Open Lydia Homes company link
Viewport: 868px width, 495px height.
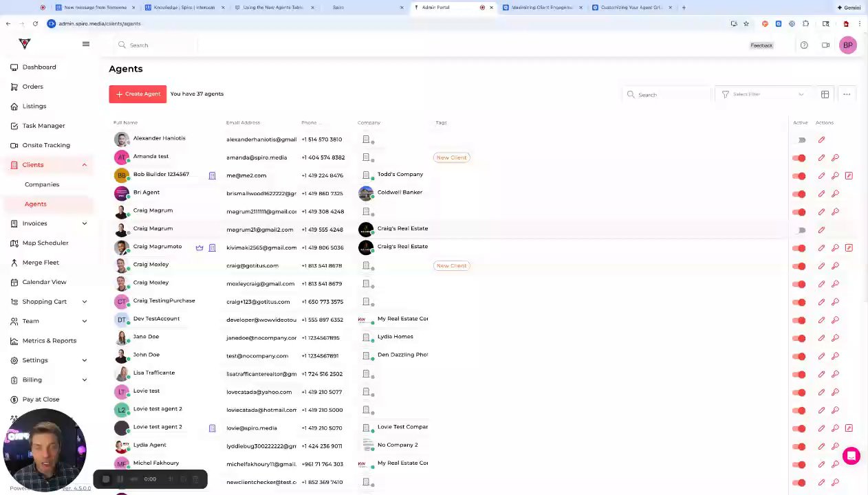(395, 337)
